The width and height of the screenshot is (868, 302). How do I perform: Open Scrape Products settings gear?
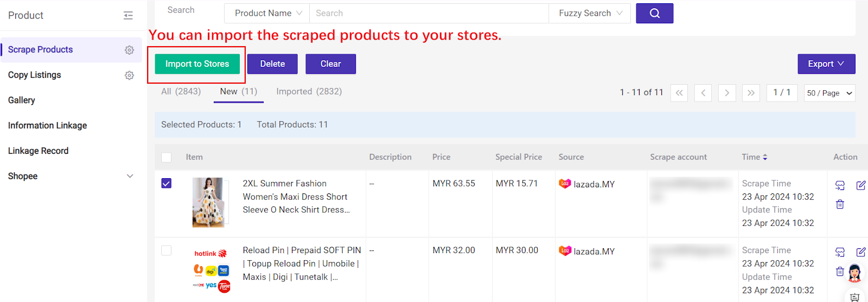(x=129, y=50)
